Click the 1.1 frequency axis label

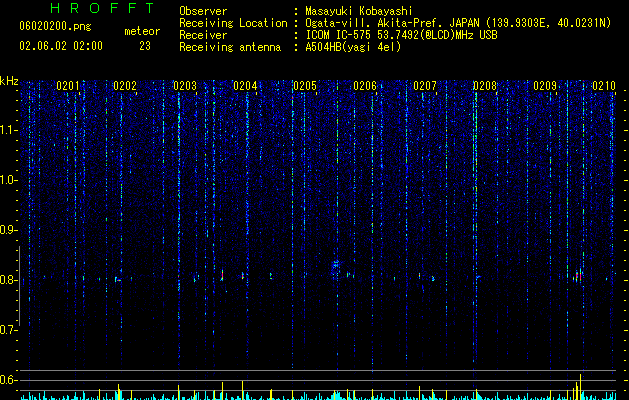(x=9, y=130)
